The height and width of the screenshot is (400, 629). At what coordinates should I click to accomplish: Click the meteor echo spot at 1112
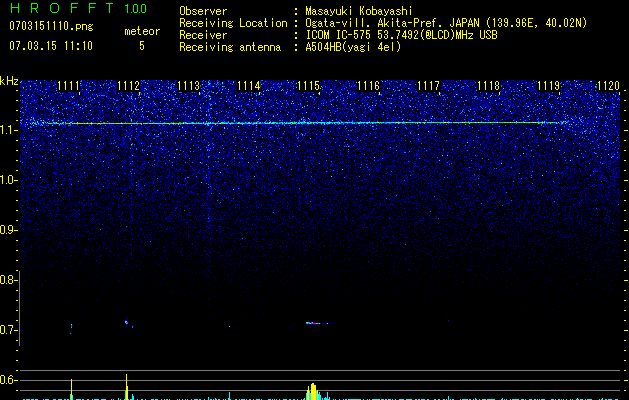(x=126, y=322)
